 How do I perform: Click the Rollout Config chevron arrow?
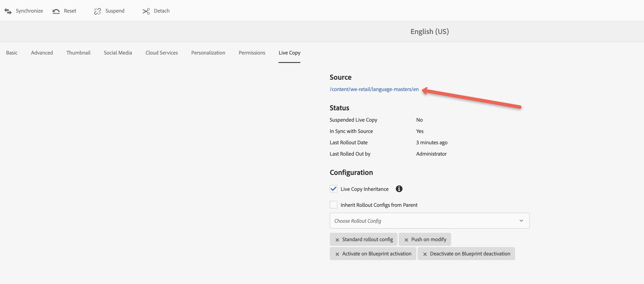pos(521,221)
